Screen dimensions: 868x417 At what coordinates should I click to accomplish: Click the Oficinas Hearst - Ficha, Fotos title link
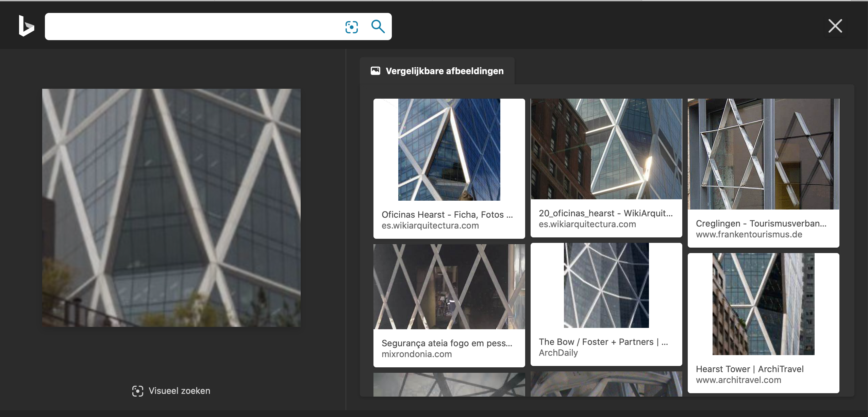point(447,215)
